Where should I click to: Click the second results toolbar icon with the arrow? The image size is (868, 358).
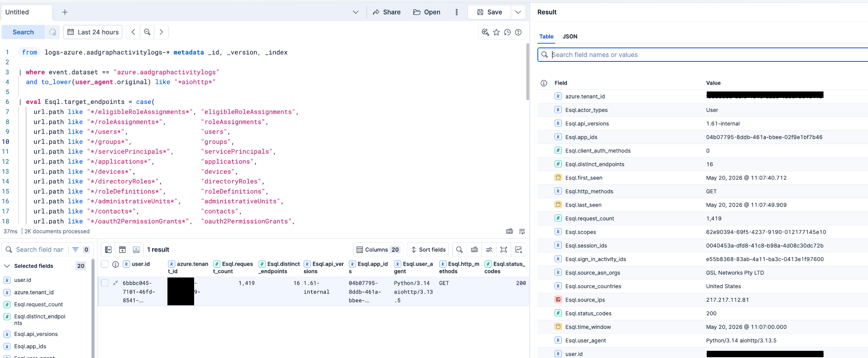(122, 250)
